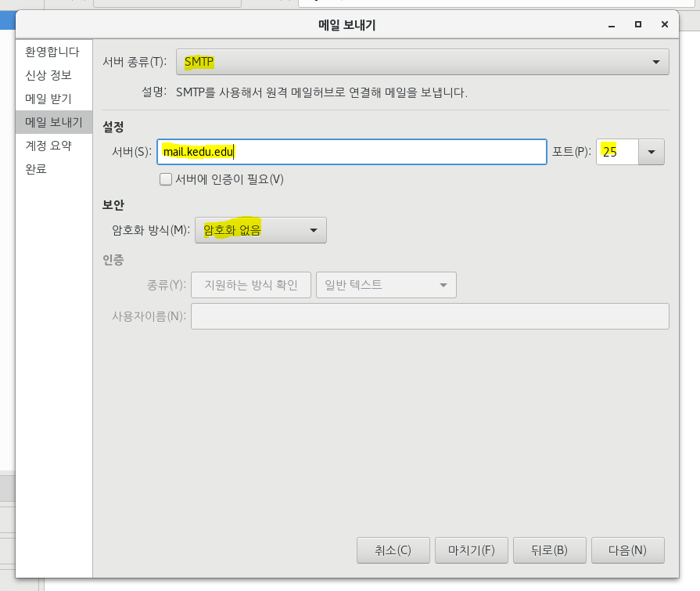Click the 인증 section heading

[113, 260]
